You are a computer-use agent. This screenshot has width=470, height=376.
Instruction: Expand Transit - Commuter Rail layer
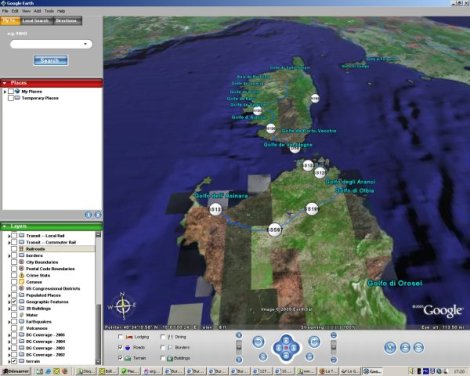tap(9, 242)
